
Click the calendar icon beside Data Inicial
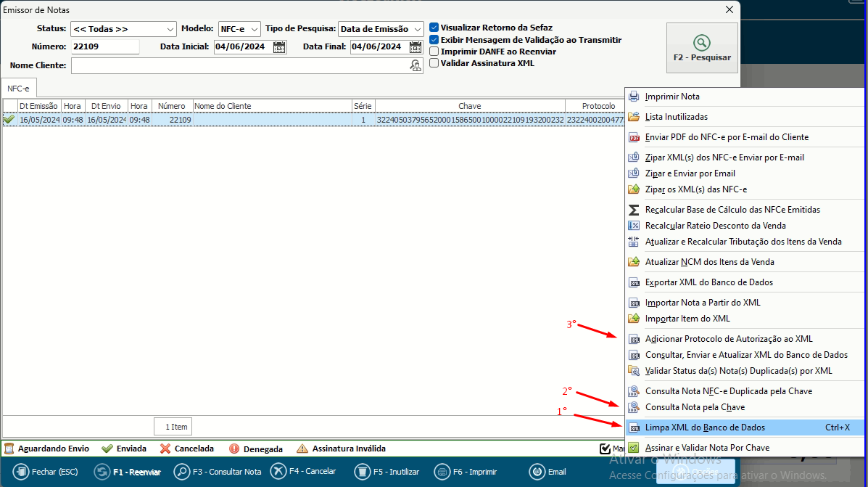[x=279, y=47]
